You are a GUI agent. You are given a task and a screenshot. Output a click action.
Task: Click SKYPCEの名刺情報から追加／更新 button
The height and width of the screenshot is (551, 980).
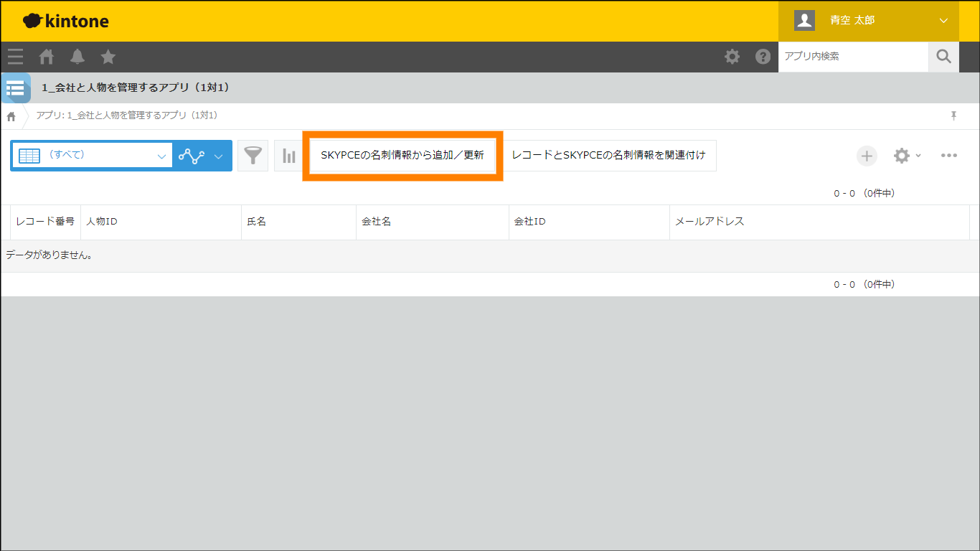click(x=402, y=156)
